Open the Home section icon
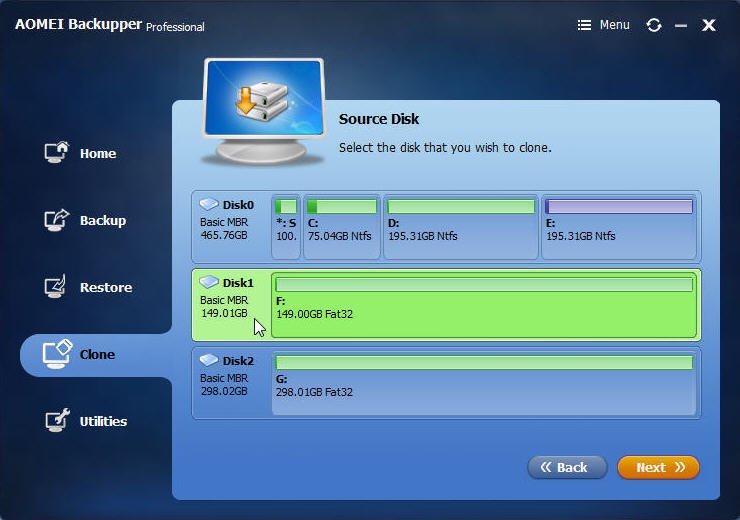Viewport: 740px width, 520px height. [57, 152]
